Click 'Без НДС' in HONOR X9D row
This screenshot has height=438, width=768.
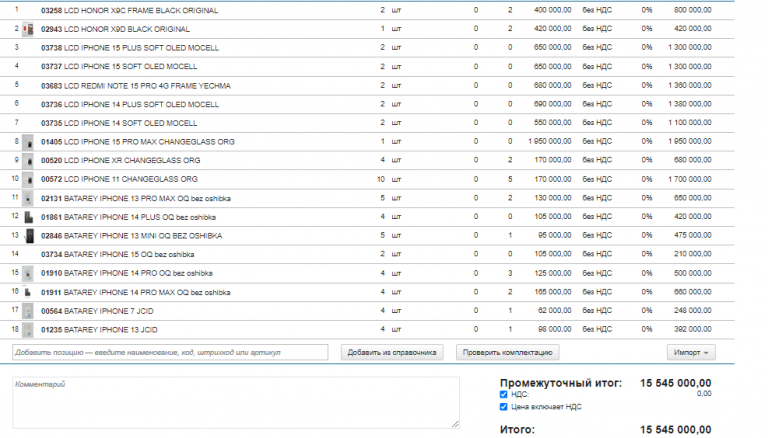pos(597,29)
